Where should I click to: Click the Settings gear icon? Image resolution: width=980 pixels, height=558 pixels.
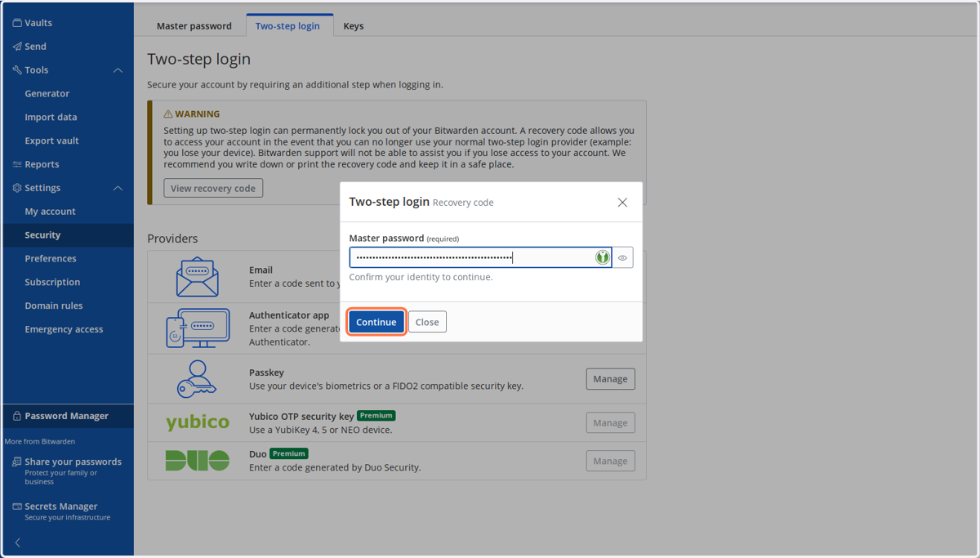pyautogui.click(x=17, y=188)
